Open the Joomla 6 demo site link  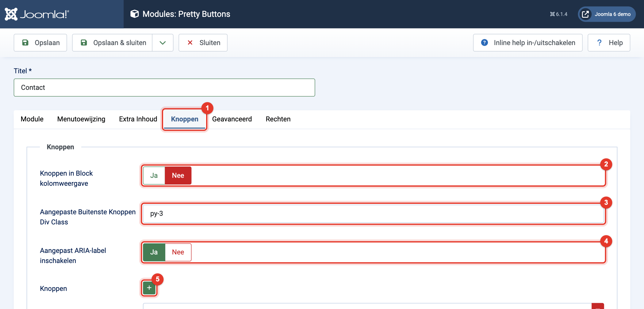pyautogui.click(x=607, y=14)
